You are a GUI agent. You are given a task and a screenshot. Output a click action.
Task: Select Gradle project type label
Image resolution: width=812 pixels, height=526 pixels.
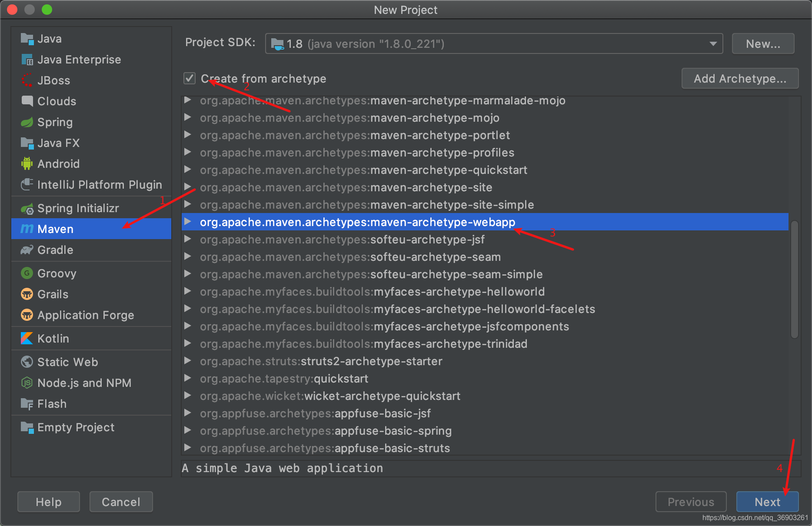click(55, 250)
